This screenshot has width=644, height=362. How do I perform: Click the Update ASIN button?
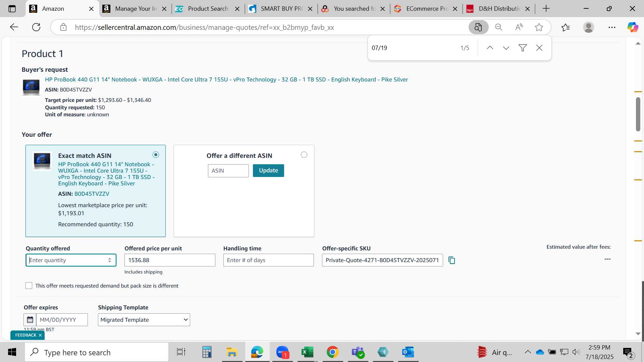[268, 171]
